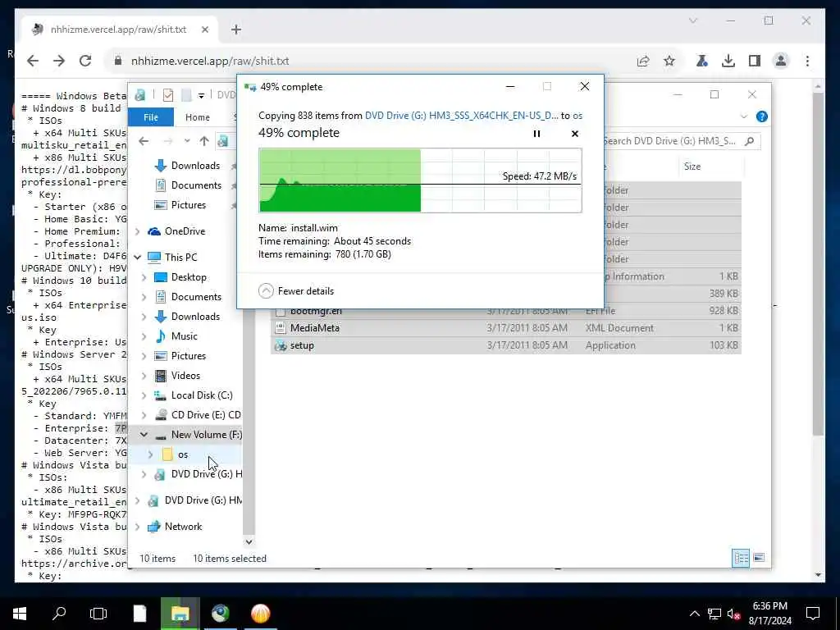Open the browser profile icon
This screenshot has height=630, width=840.
click(781, 61)
